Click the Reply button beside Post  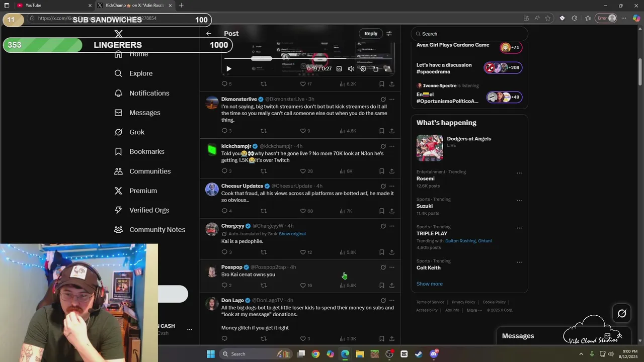(371, 34)
